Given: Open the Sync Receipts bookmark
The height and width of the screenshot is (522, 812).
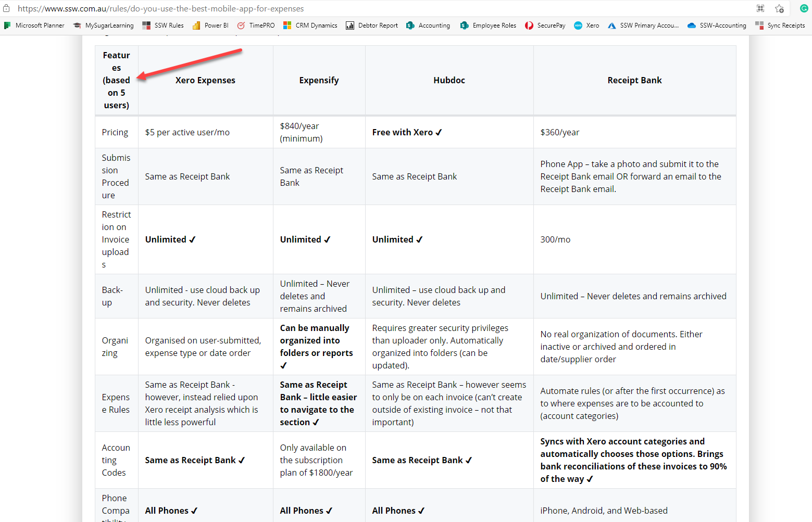Looking at the screenshot, I should coord(780,25).
